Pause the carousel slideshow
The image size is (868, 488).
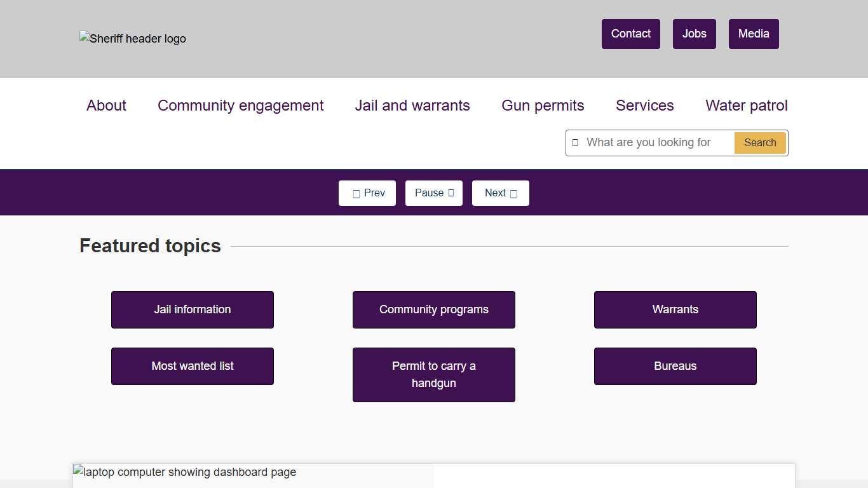point(434,193)
